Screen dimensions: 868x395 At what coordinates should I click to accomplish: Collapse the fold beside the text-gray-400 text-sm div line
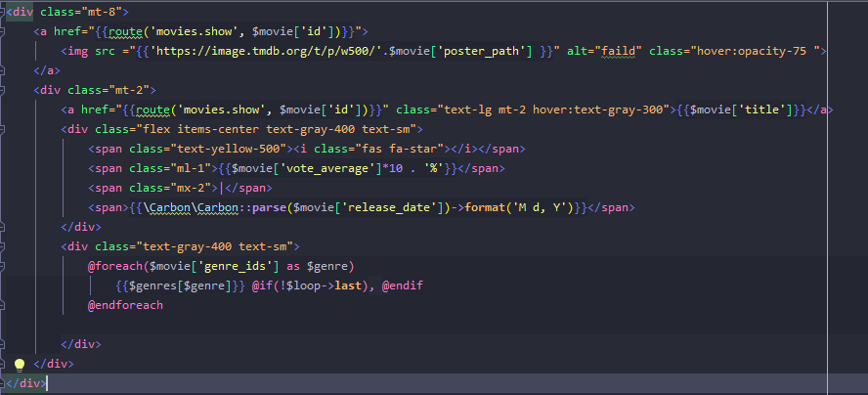[x=3, y=246]
